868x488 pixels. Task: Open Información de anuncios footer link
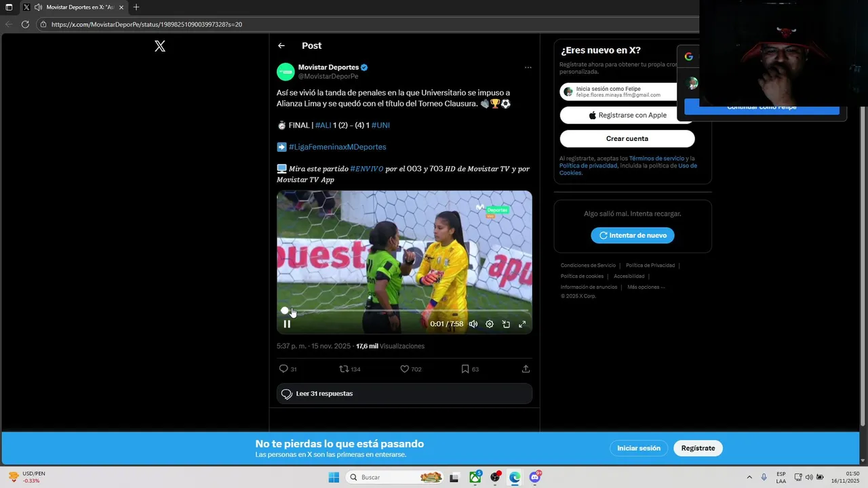pyautogui.click(x=589, y=287)
